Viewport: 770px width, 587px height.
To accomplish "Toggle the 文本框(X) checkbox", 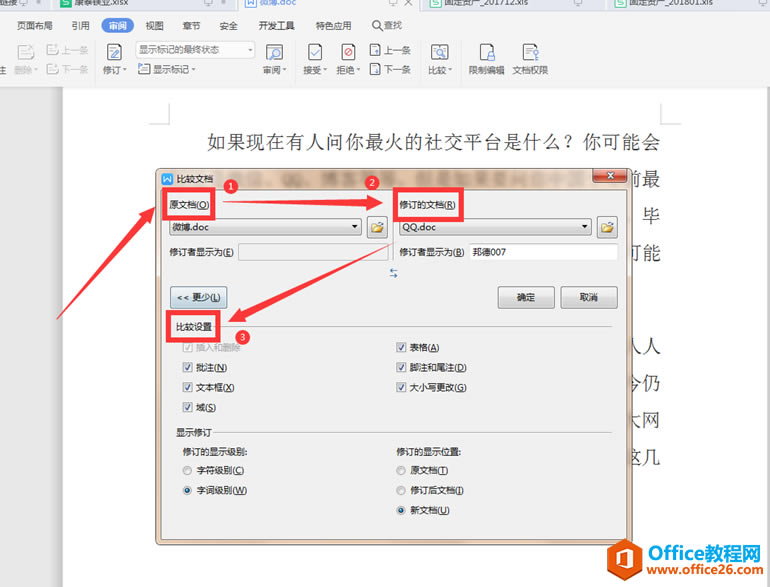I will (187, 387).
